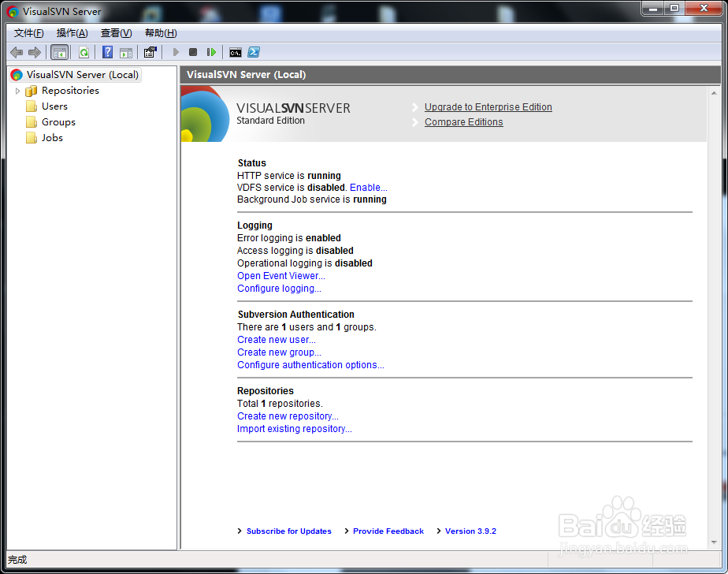Screen dimensions: 728x574
Task: Click the Refresh toolbar icon
Action: click(x=84, y=52)
